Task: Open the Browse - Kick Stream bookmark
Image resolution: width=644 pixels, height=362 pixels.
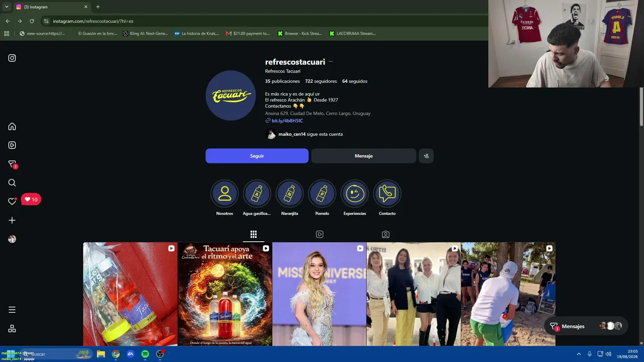Action: tap(300, 34)
